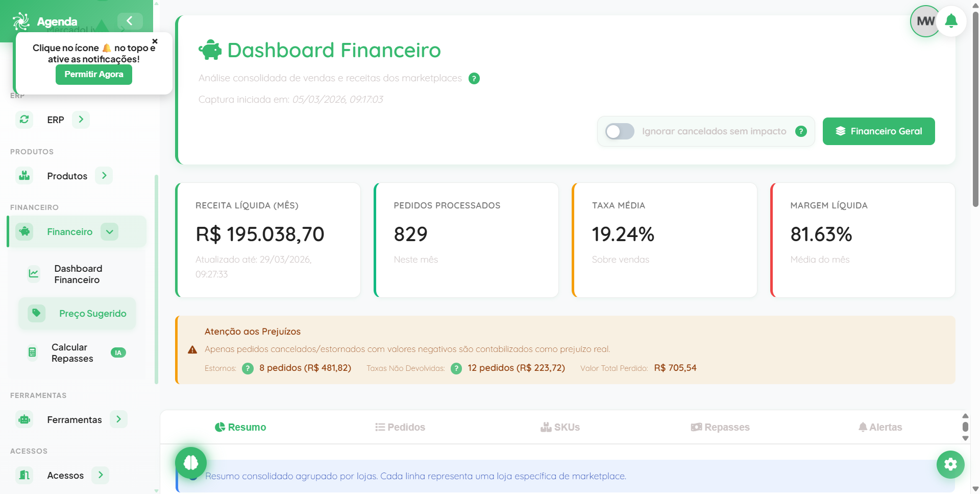Open notifications bell at top right
Viewport: 980px width, 494px height.
point(951,21)
